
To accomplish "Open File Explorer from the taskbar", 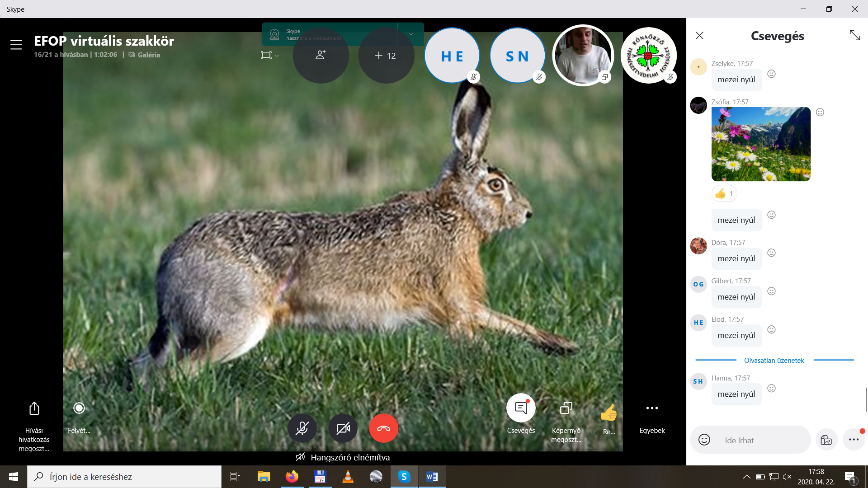I will [264, 477].
